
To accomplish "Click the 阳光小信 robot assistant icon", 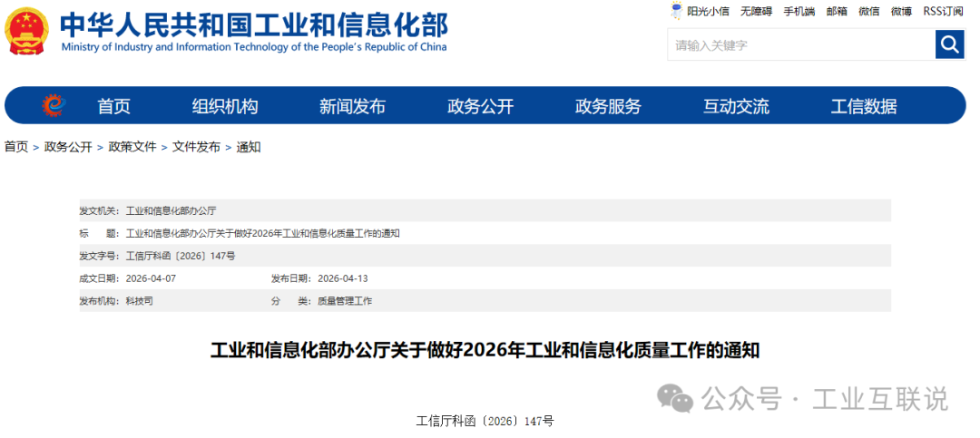I will pos(676,10).
